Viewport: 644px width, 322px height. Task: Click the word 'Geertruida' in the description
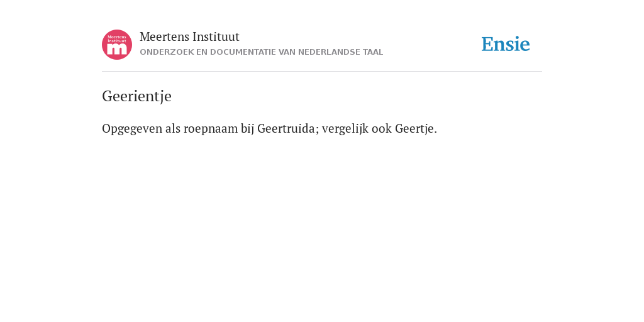287,128
